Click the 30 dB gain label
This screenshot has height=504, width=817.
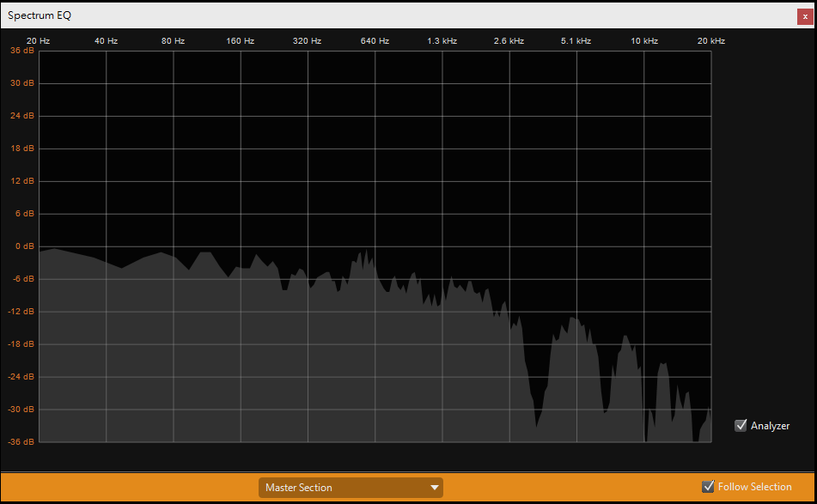click(x=21, y=82)
